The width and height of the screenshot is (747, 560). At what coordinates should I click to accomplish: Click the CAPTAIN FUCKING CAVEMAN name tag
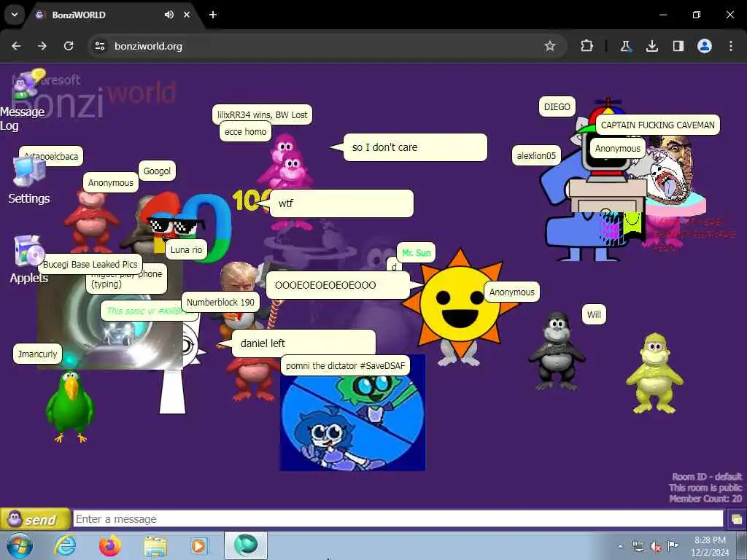(657, 125)
